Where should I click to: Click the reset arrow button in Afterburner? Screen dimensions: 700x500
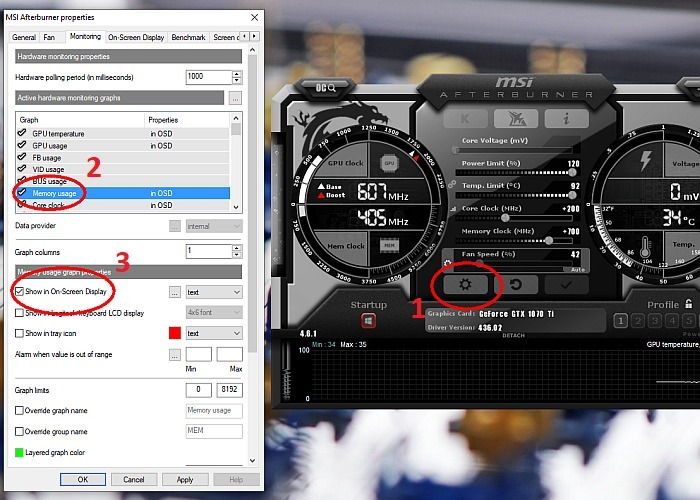click(x=516, y=284)
